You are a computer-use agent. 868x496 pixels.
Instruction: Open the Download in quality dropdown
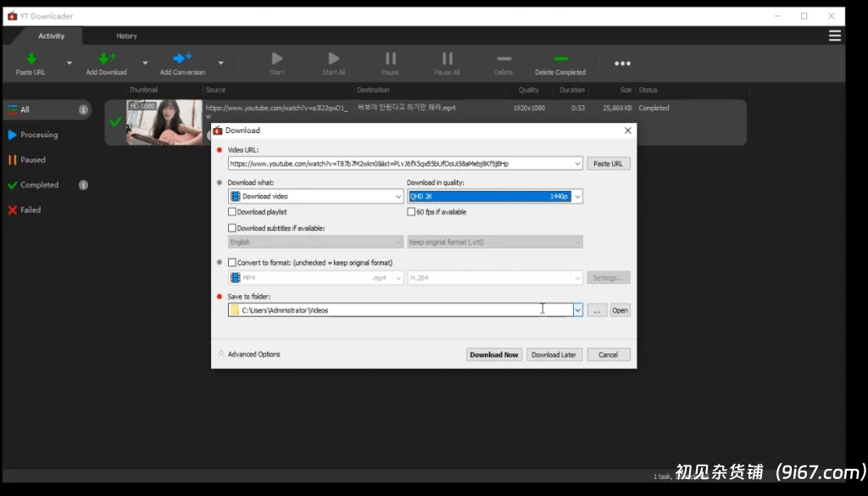point(494,197)
